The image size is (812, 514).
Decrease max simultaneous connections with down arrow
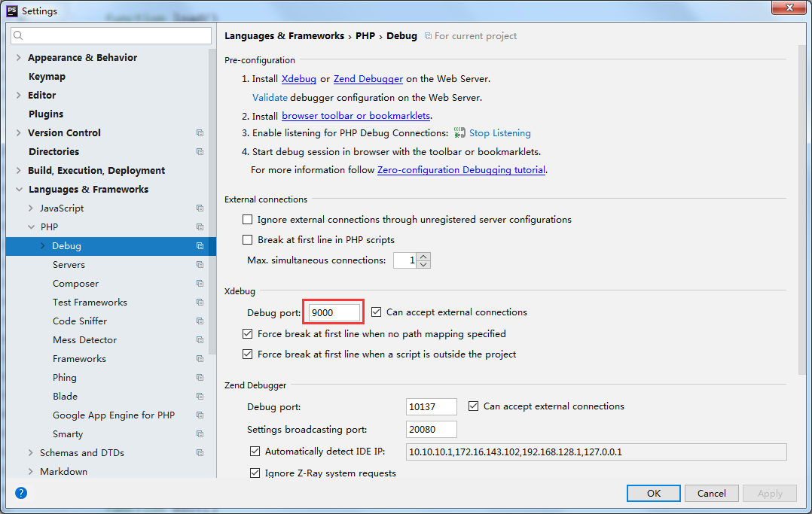click(x=423, y=264)
